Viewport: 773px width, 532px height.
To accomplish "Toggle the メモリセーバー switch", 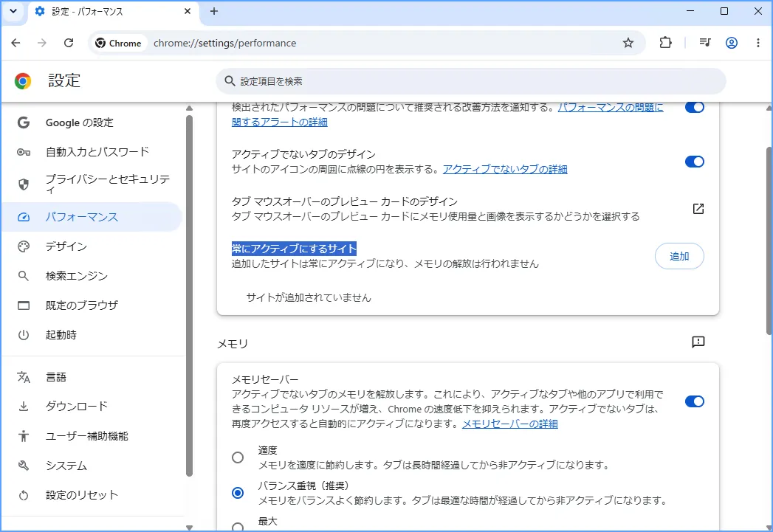I will pyautogui.click(x=694, y=401).
